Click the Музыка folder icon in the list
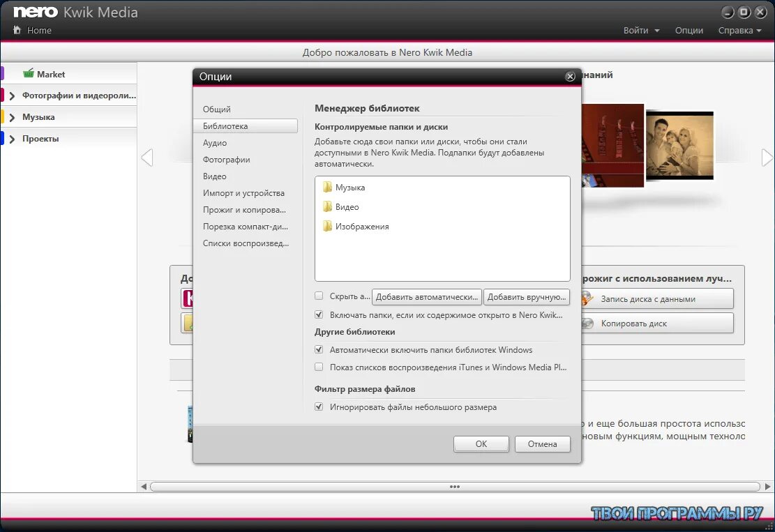775x532 pixels. pyautogui.click(x=326, y=188)
